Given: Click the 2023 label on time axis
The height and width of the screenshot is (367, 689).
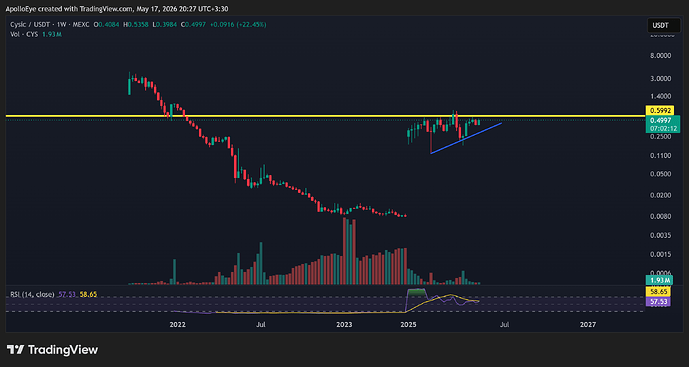Looking at the screenshot, I should pos(344,324).
